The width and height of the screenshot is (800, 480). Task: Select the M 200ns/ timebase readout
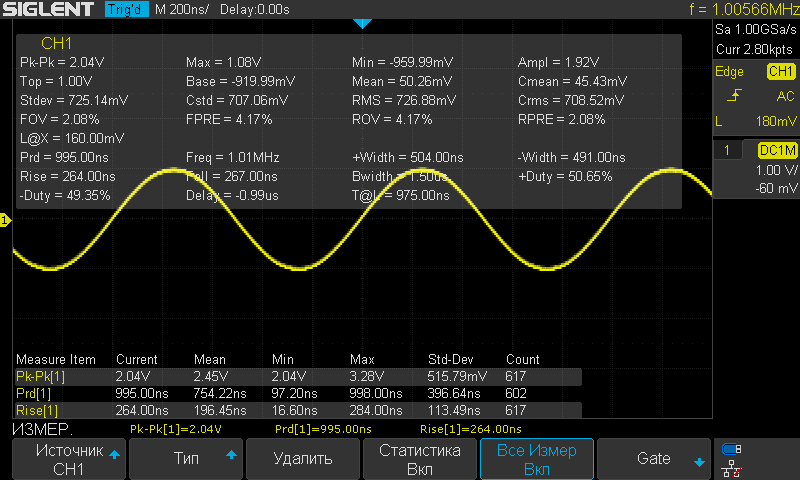coord(182,10)
